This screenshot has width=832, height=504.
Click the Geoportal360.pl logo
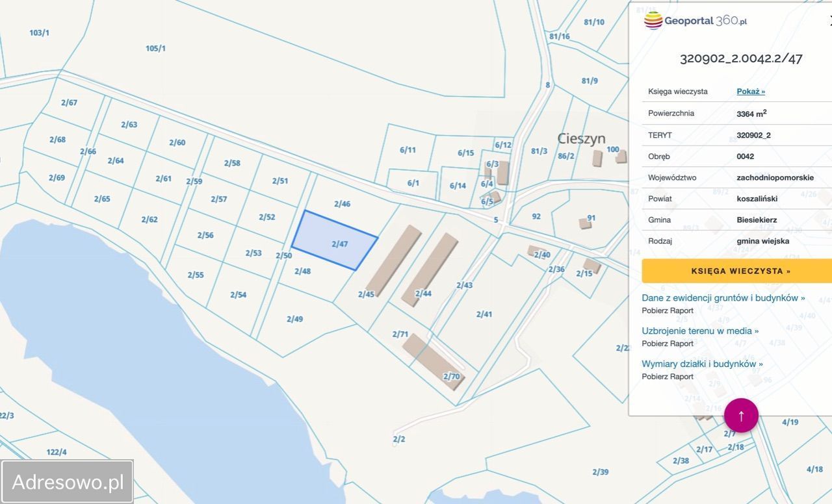click(x=695, y=21)
